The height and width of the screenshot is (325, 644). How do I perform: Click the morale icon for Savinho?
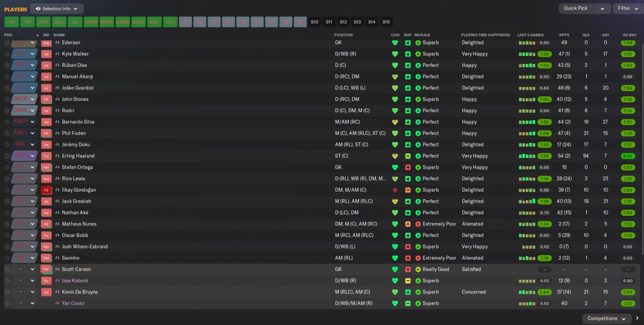point(418,258)
